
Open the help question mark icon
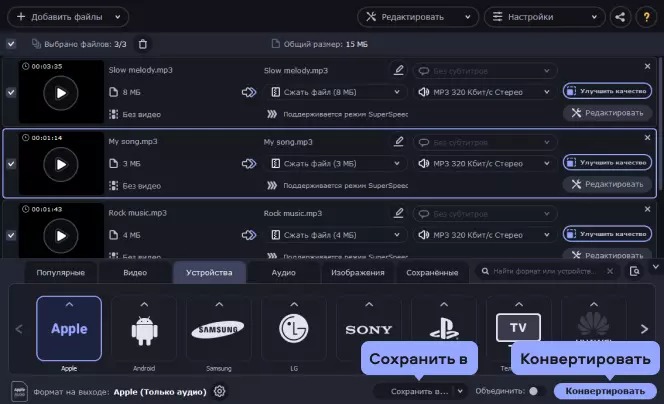646,17
